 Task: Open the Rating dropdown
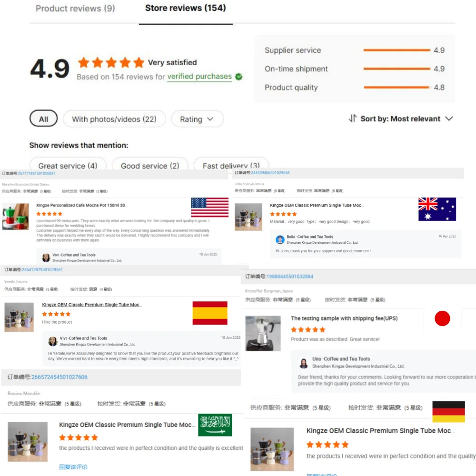(197, 119)
